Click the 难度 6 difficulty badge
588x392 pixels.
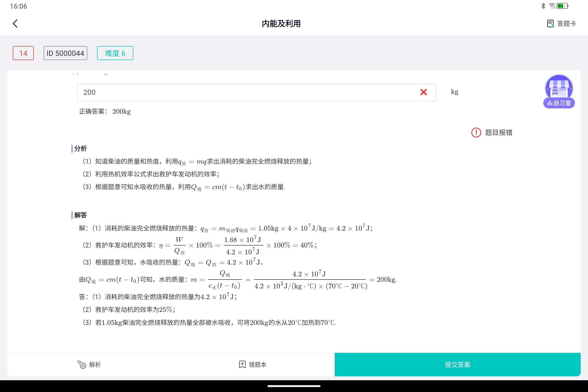pyautogui.click(x=115, y=53)
